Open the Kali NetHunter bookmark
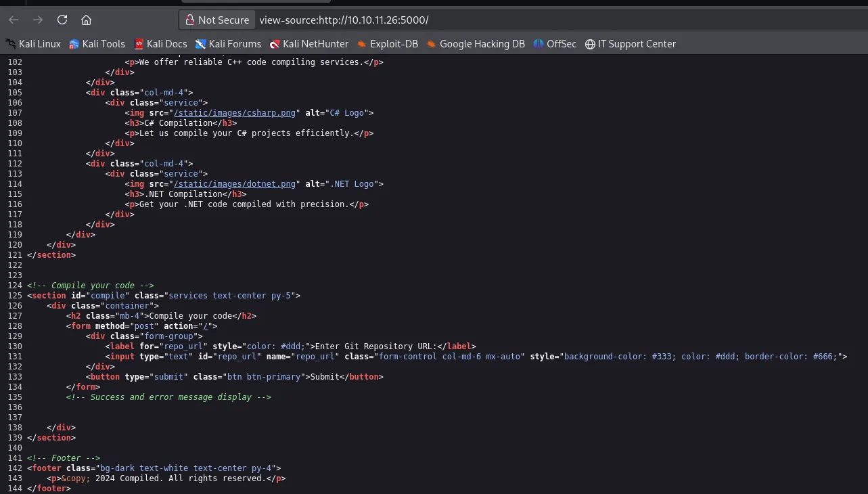Viewport: 868px width, 494px height. (x=309, y=44)
